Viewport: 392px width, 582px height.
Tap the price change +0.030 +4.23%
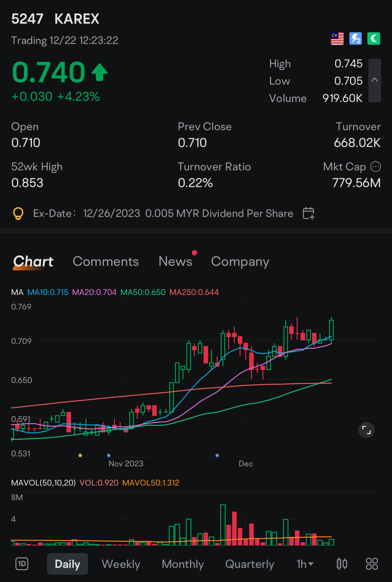[56, 97]
